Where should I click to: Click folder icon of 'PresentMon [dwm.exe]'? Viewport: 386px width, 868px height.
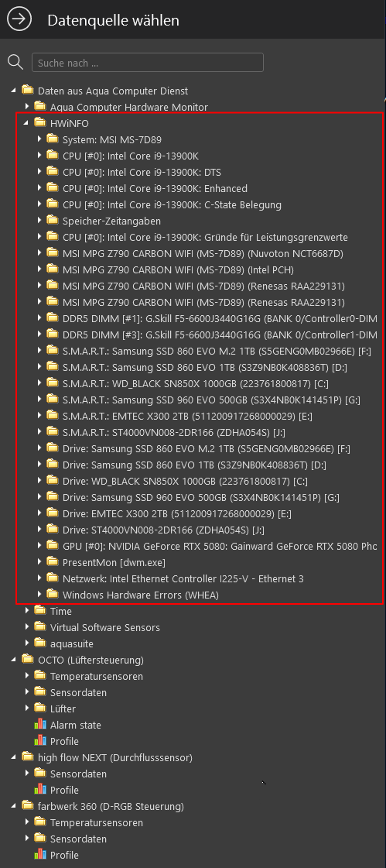pos(53,562)
